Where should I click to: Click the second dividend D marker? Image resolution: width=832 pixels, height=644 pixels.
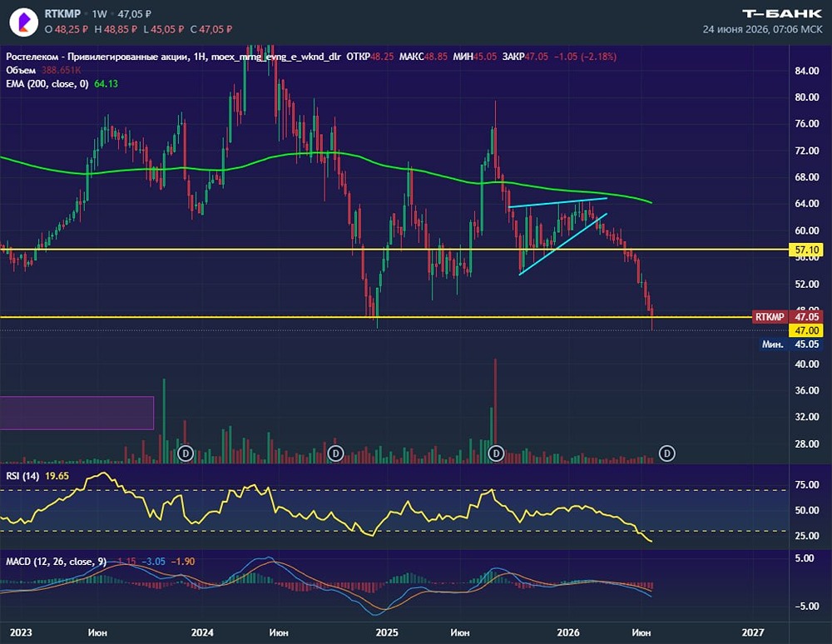click(335, 453)
